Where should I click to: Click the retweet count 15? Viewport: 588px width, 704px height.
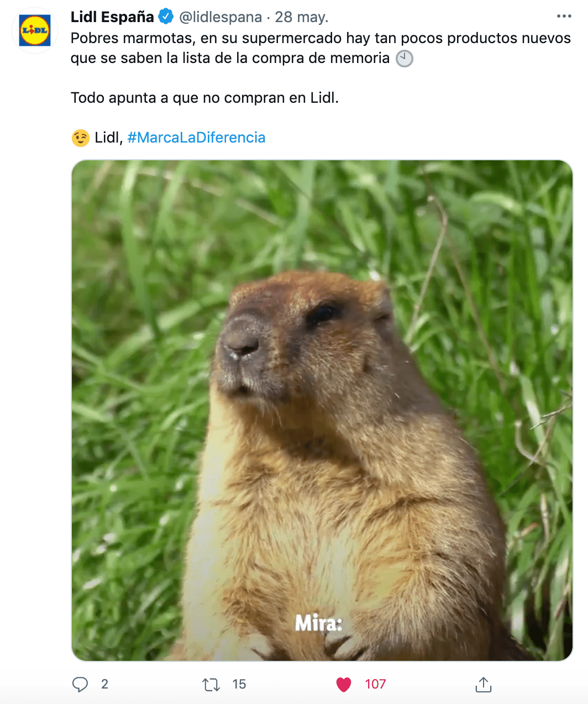[239, 684]
